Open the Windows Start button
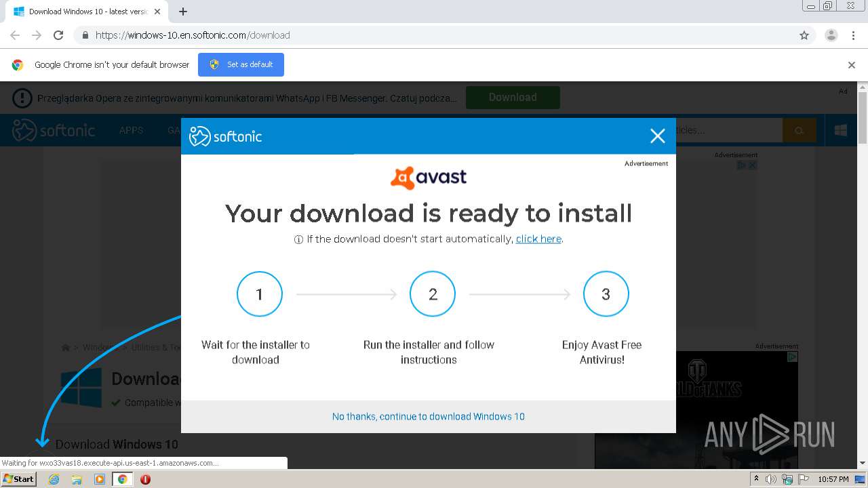This screenshot has height=488, width=868. click(x=18, y=479)
